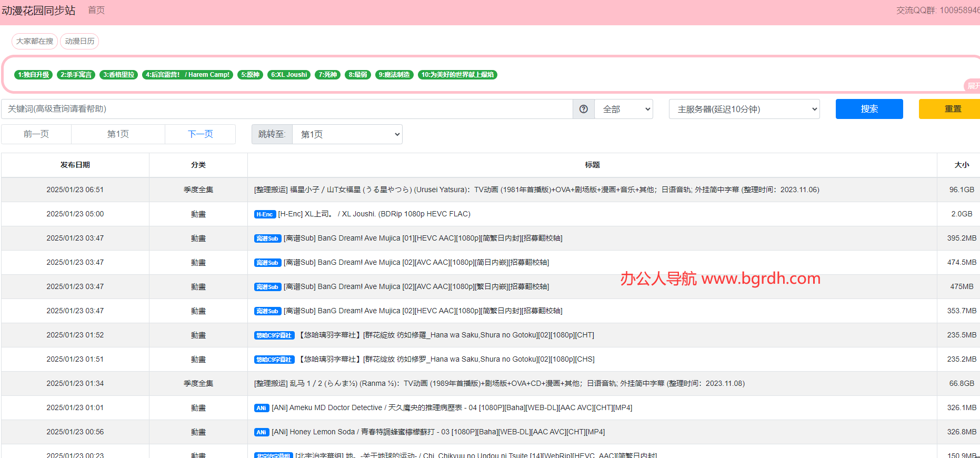Click the help question mark icon

click(x=583, y=109)
